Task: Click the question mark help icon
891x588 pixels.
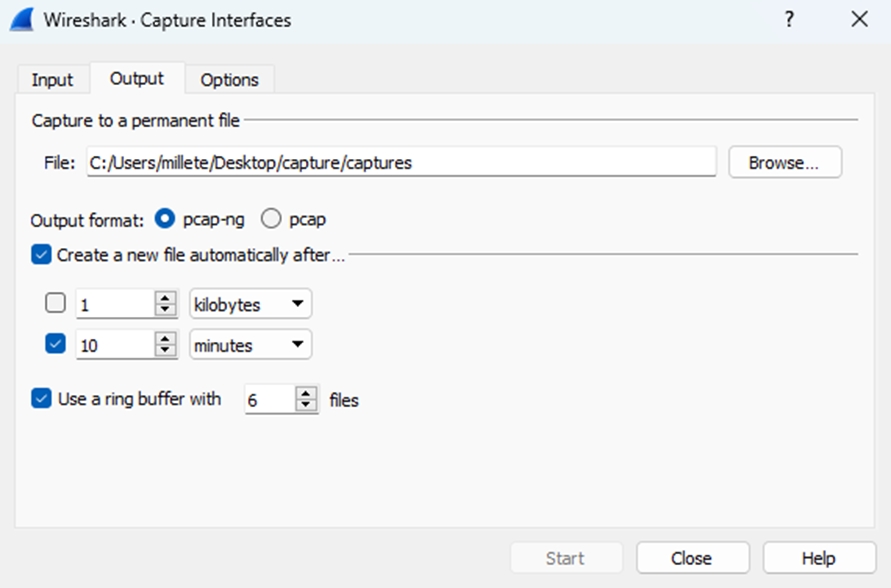Action: 789,20
